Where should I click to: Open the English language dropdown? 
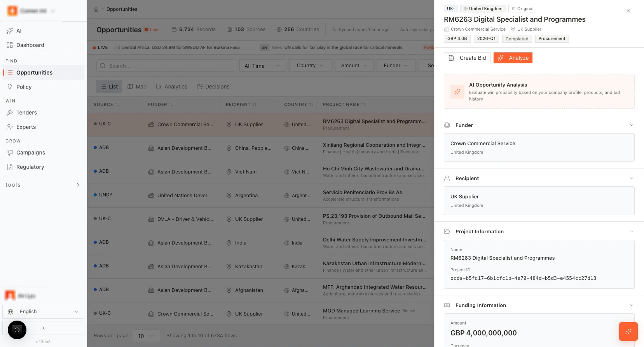[43, 312]
